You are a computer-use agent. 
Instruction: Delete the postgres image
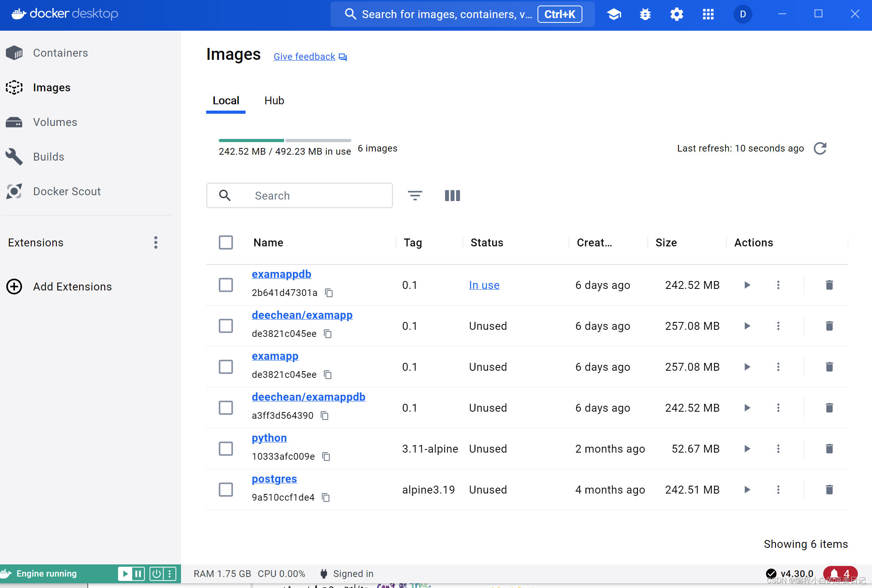[x=830, y=490]
